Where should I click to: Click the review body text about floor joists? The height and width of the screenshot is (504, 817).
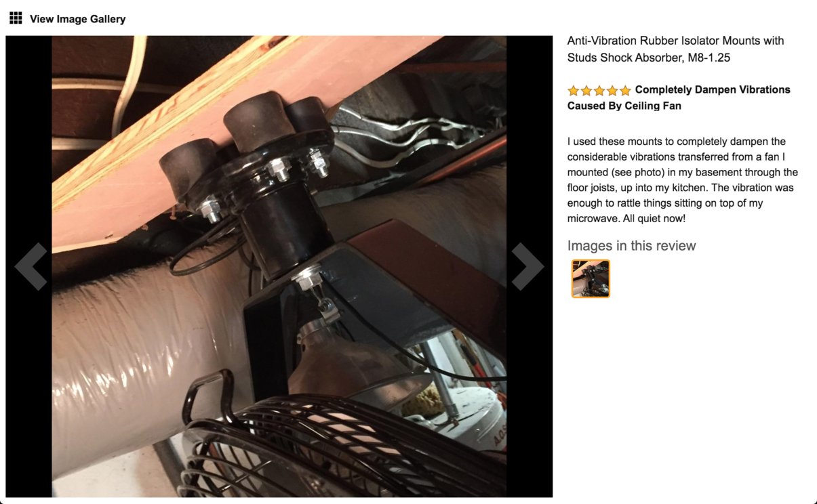(x=683, y=180)
